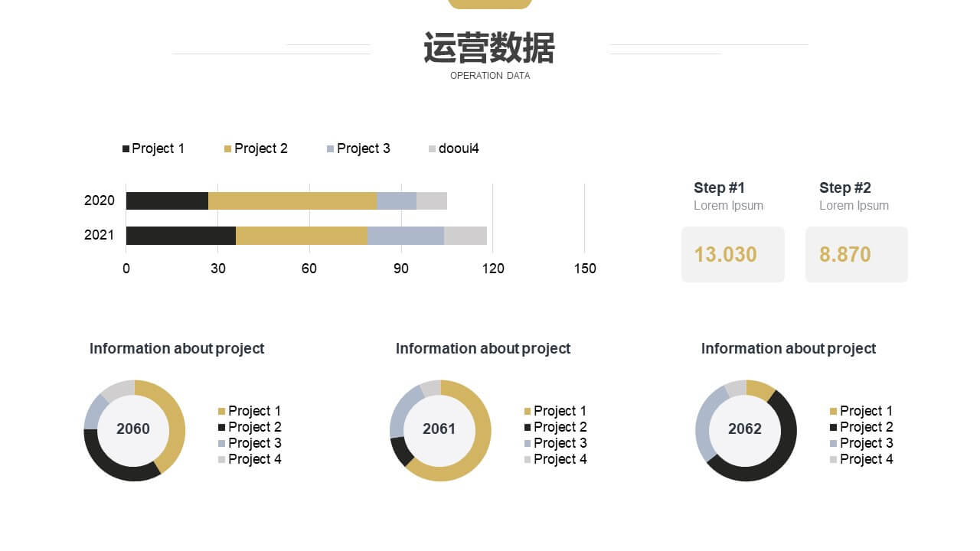Select Project 3 in the 2061 donut legend
The width and height of the screenshot is (980, 551).
pos(560,443)
